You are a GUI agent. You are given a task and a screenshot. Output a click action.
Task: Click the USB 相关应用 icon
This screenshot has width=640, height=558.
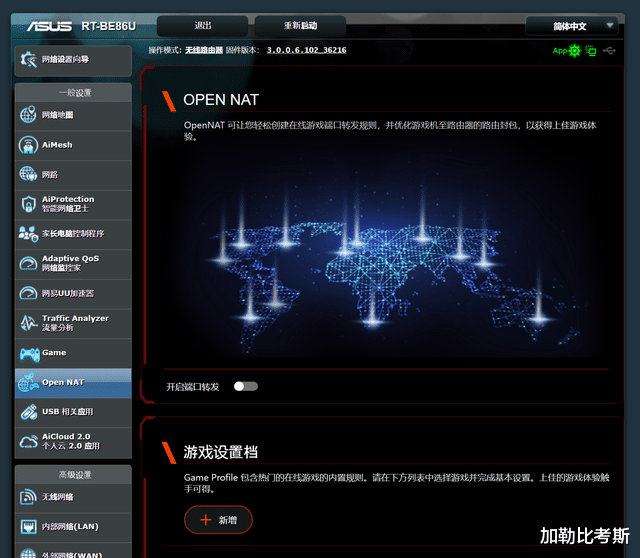click(28, 412)
